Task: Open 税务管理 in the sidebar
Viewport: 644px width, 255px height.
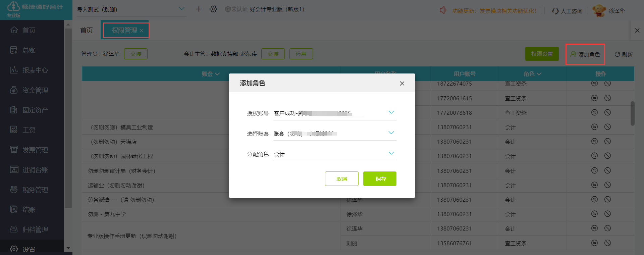Action: pyautogui.click(x=35, y=190)
